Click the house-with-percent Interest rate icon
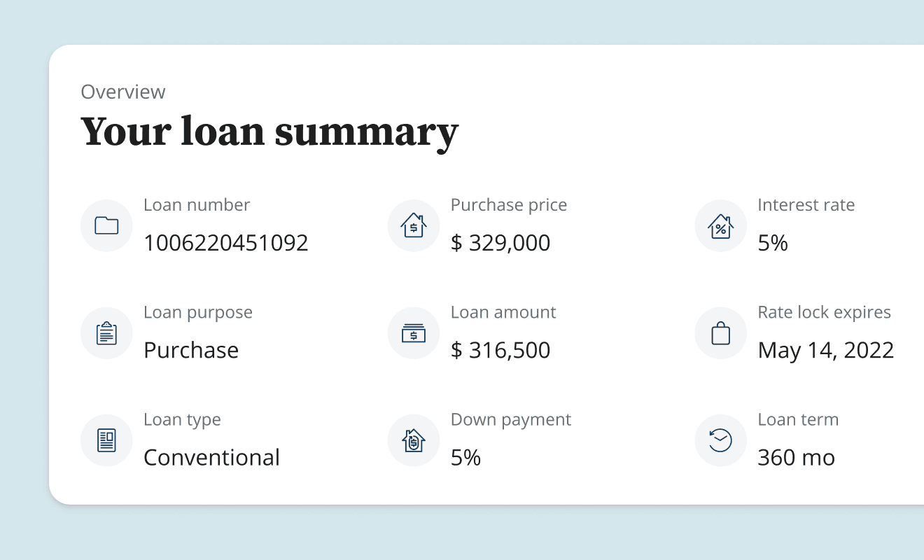This screenshot has height=560, width=924. (720, 225)
